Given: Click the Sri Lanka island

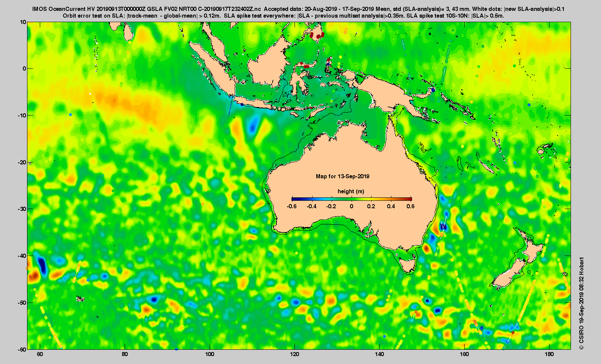Looking at the screenshot, I should 129,32.
